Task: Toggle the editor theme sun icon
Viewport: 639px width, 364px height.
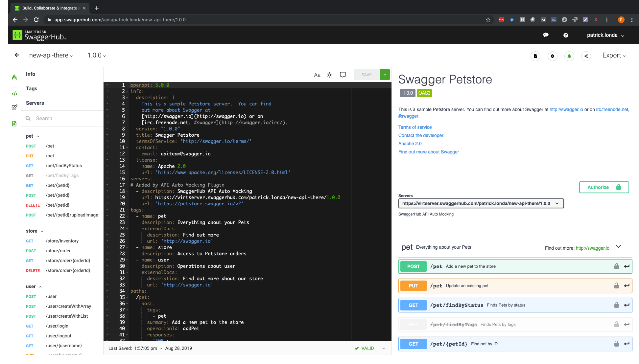Action: point(329,75)
